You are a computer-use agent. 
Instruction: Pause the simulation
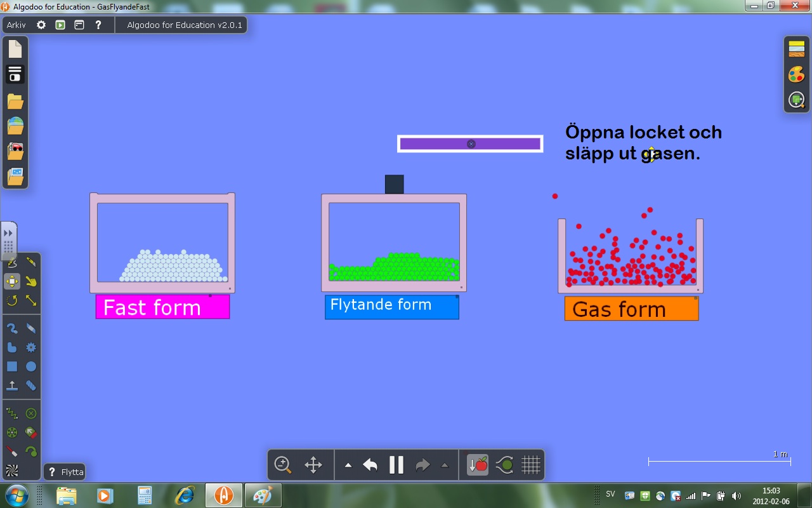(x=396, y=465)
